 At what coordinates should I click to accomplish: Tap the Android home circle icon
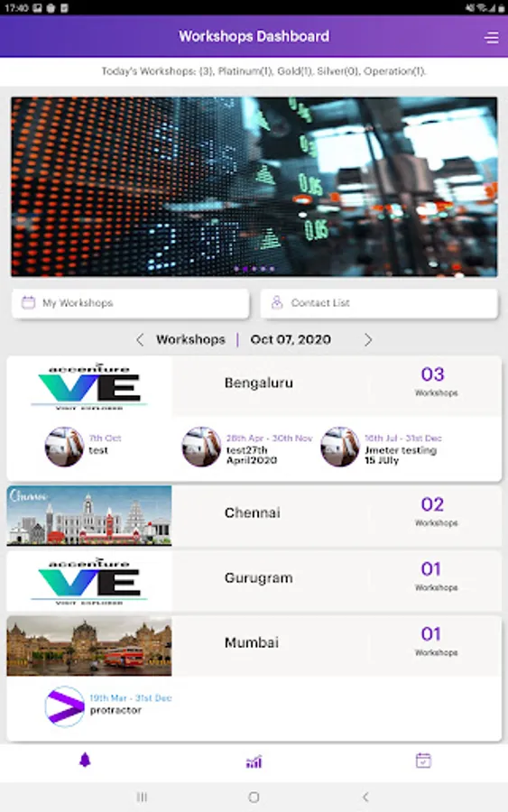254,797
